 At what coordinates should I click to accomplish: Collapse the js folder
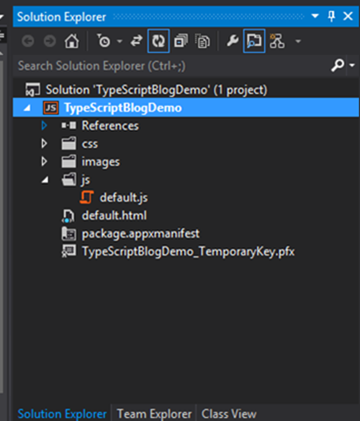(x=45, y=180)
